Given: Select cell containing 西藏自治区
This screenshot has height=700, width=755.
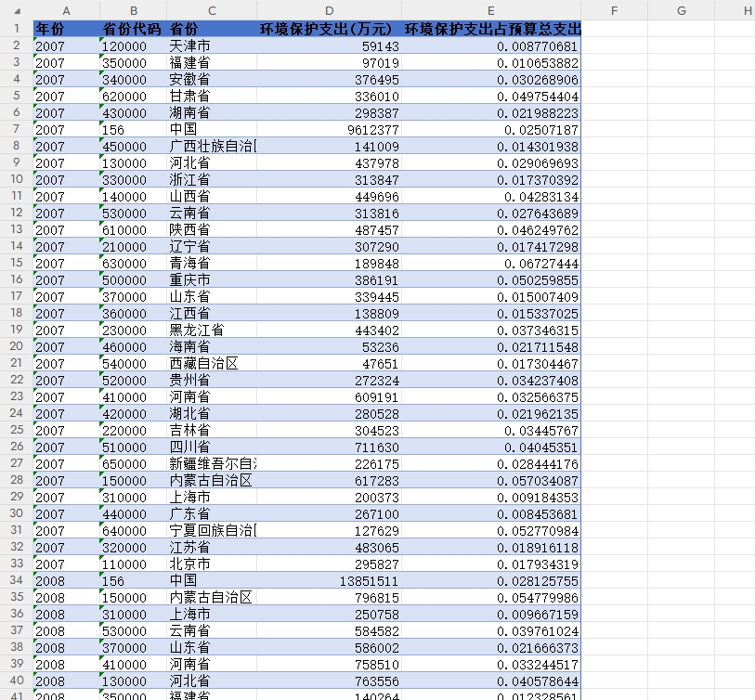Looking at the screenshot, I should [x=212, y=363].
